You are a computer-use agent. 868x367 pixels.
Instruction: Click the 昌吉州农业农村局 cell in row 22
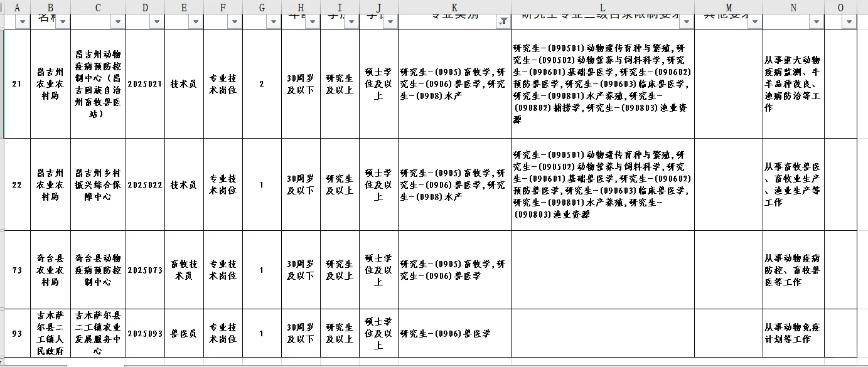tap(50, 184)
